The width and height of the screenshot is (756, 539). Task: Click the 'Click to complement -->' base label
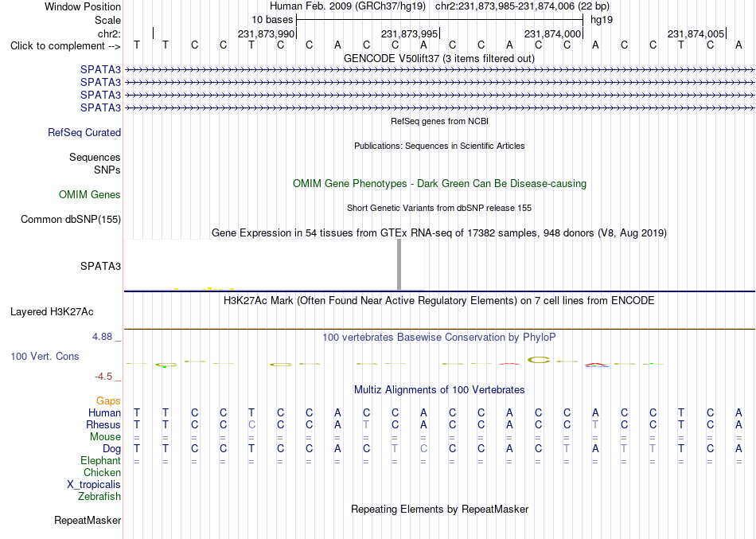click(x=65, y=46)
